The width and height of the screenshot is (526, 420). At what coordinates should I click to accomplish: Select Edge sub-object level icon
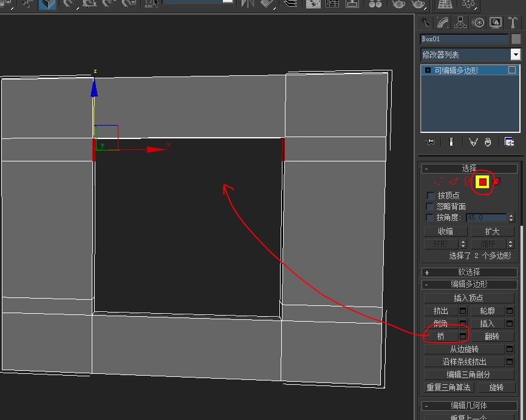tap(454, 181)
